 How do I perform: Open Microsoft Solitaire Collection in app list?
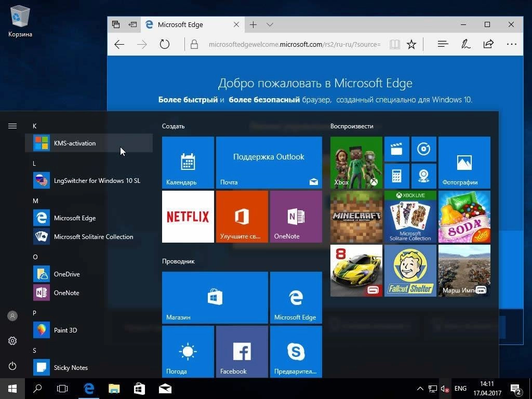coord(89,236)
